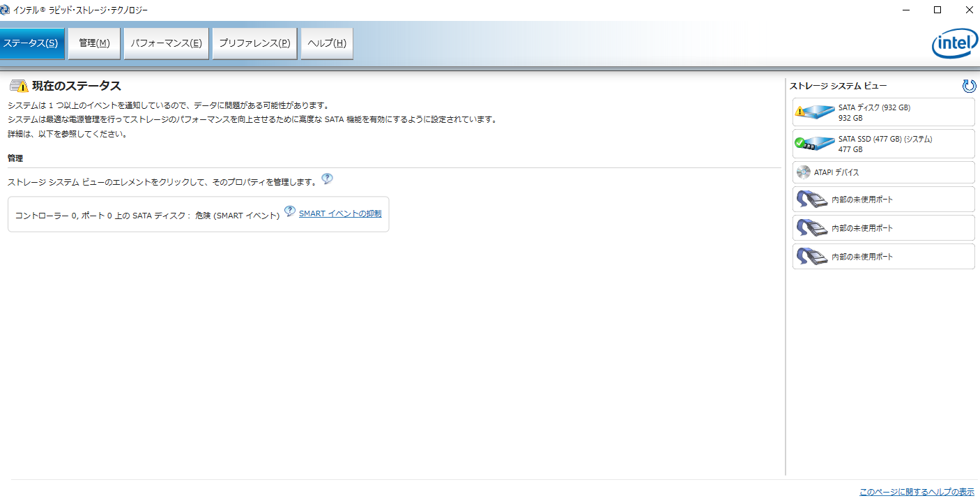Click the first unused internal port icon
Screen dimensions: 980x503
(811, 200)
